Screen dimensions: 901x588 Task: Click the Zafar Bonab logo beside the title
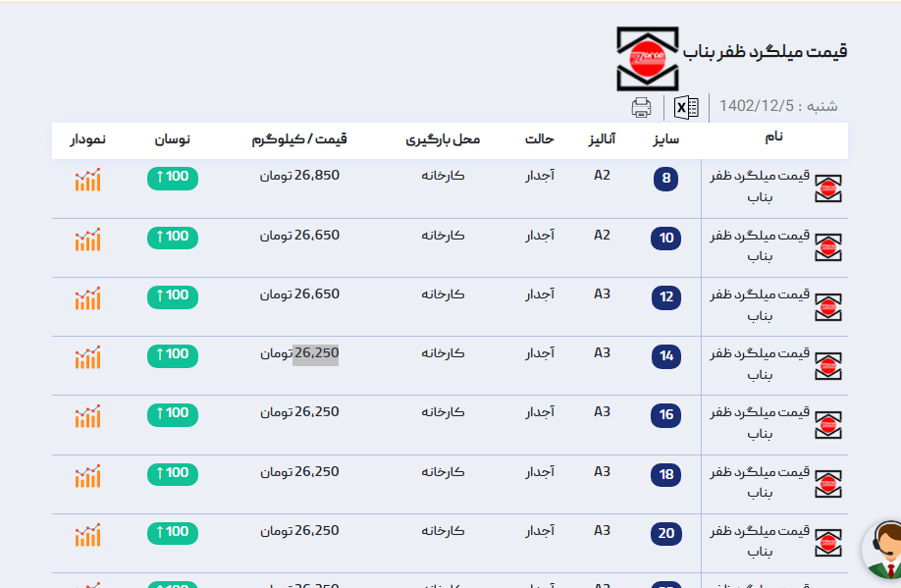click(x=647, y=60)
